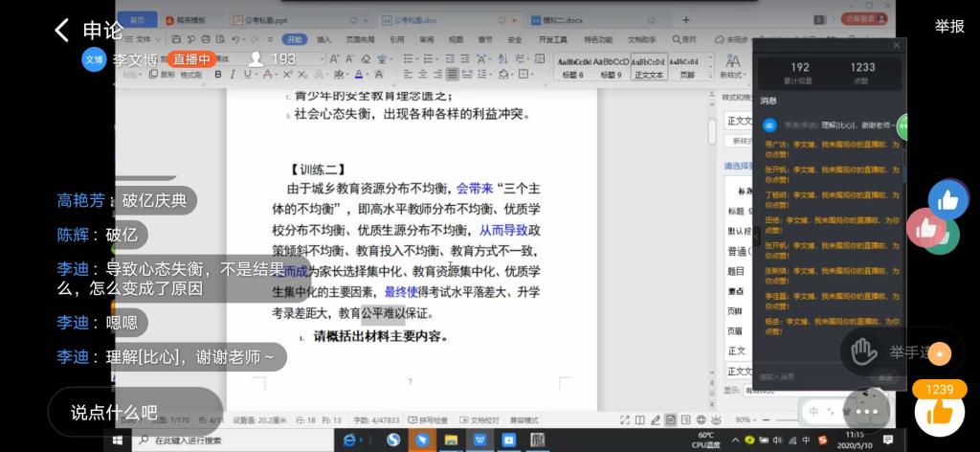Viewport: 980px width, 452px height.
Task: Open the 插入 ribbon tab
Action: coord(324,40)
